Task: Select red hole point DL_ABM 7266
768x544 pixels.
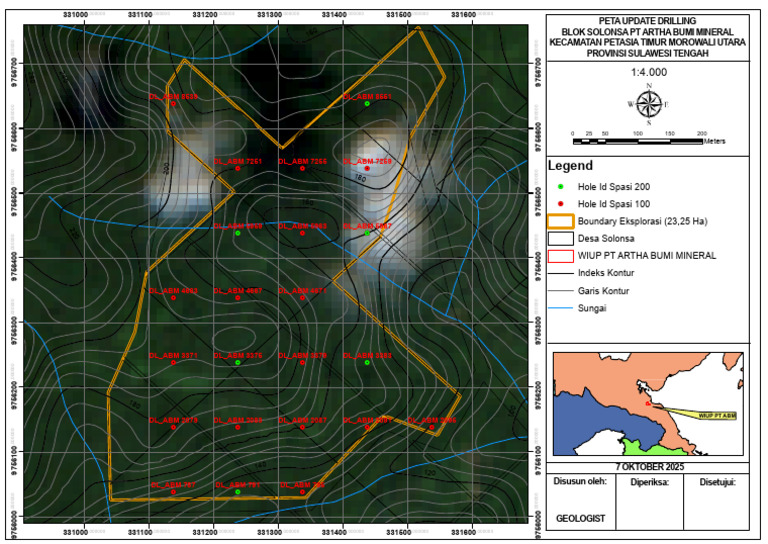Action: (302, 168)
